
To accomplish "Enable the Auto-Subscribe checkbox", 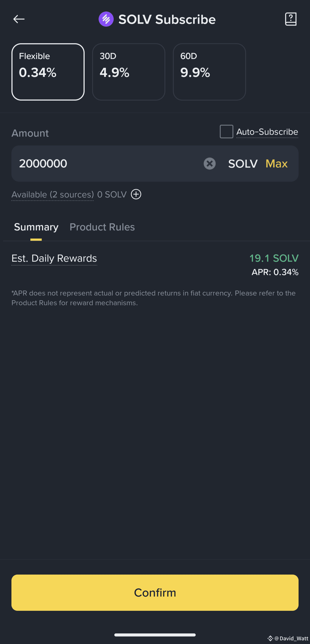I will (x=226, y=132).
